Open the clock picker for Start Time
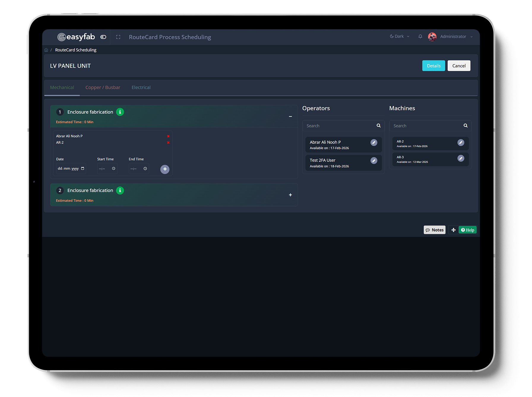532x397 pixels. click(114, 169)
